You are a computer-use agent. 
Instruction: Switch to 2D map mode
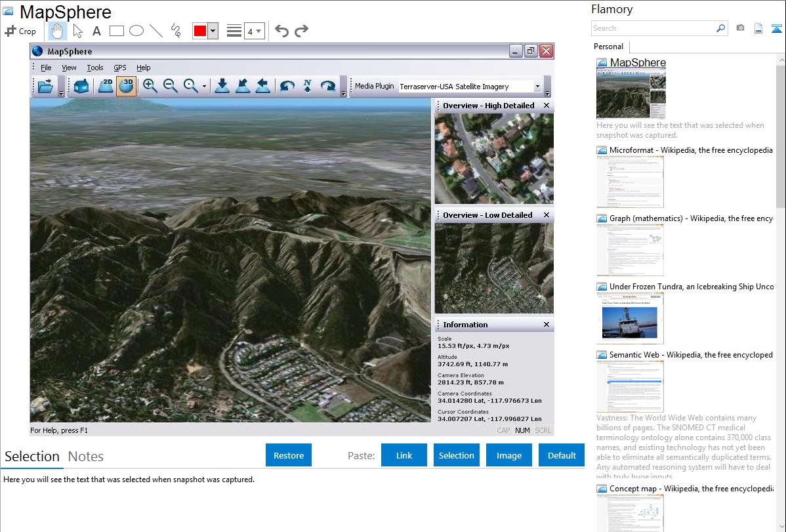pyautogui.click(x=106, y=86)
